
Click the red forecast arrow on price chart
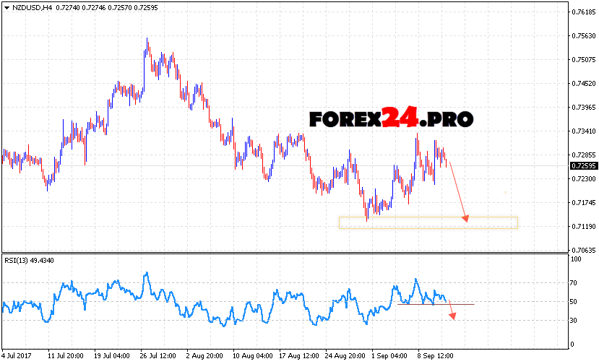[x=458, y=191]
